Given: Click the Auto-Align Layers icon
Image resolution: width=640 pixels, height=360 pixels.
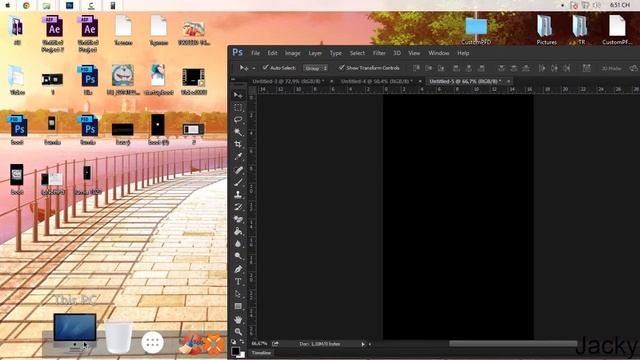Looking at the screenshot, I should 587,68.
